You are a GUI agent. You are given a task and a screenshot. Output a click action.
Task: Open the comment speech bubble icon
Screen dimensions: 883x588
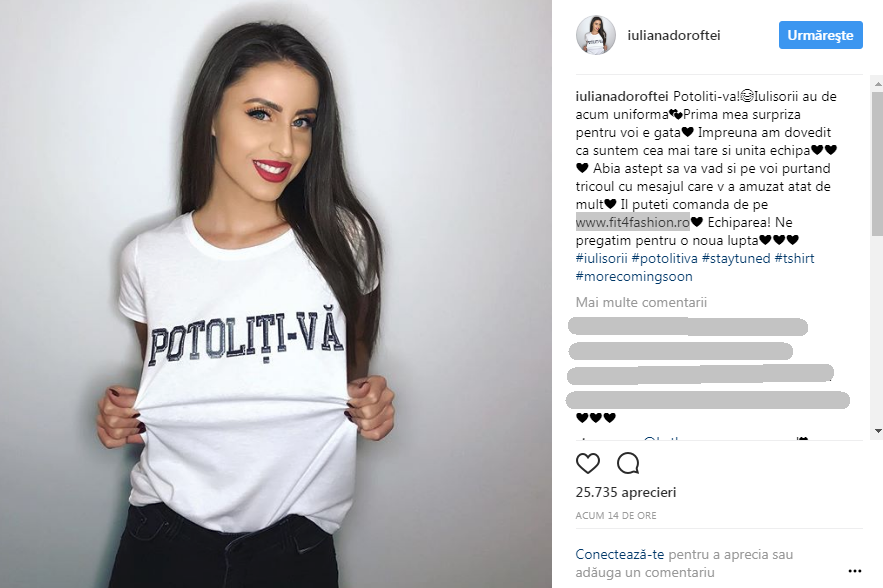click(628, 464)
